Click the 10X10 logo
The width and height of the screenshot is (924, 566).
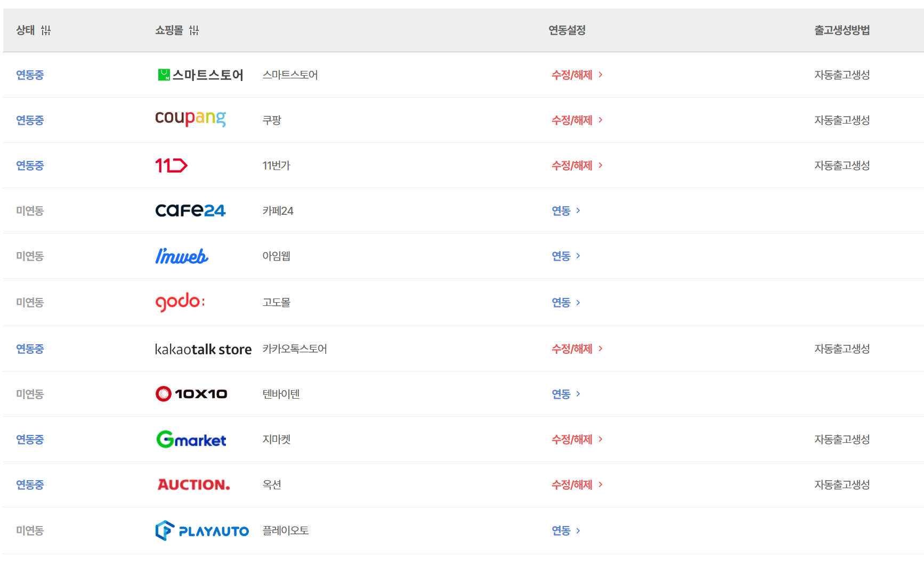(191, 394)
